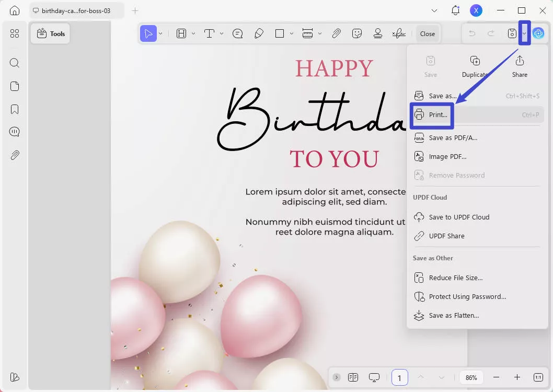Choose Image PDF... option
The image size is (553, 392).
point(477,156)
